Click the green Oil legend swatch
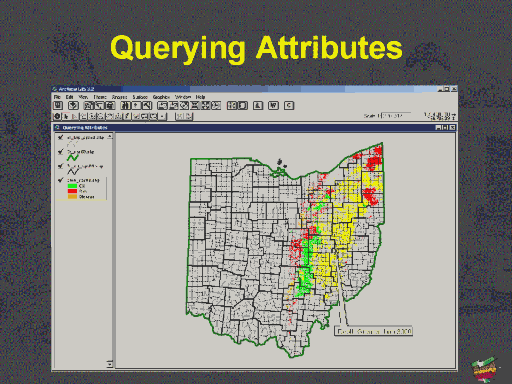This screenshot has width=512, height=384. (72, 186)
